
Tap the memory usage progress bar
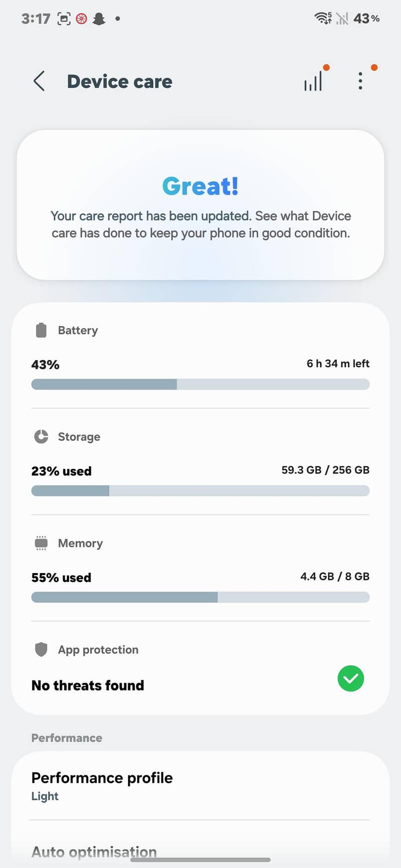click(200, 597)
